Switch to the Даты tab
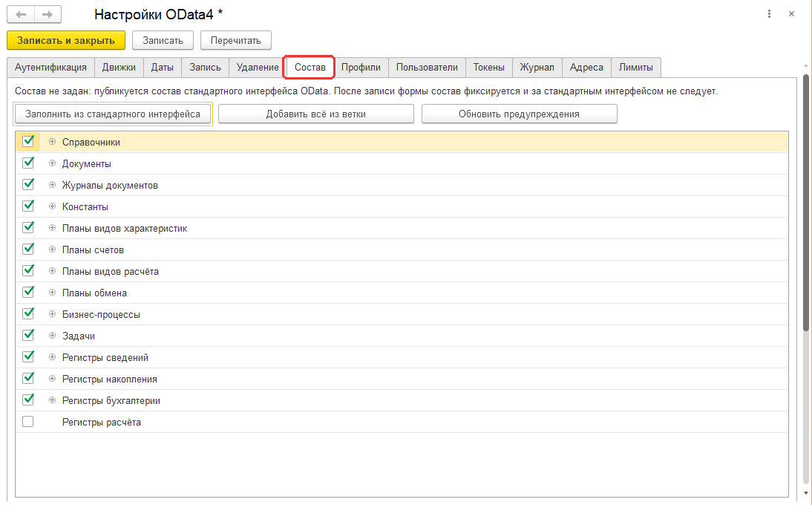The width and height of the screenshot is (812, 505). (162, 68)
